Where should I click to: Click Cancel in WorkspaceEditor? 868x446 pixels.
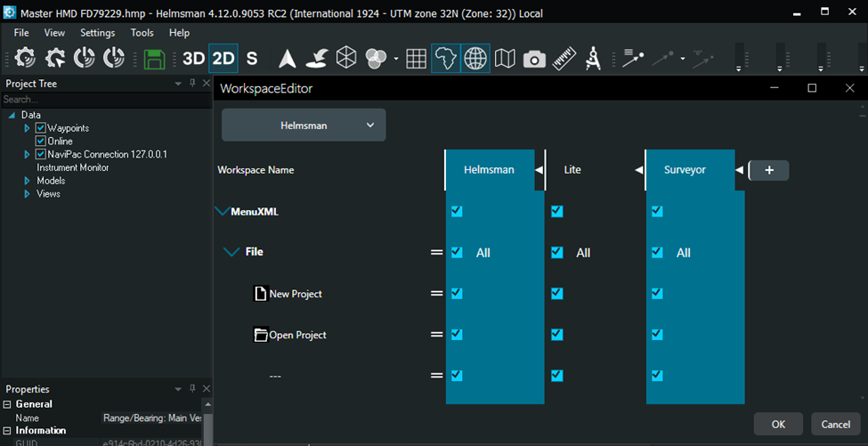click(x=836, y=425)
